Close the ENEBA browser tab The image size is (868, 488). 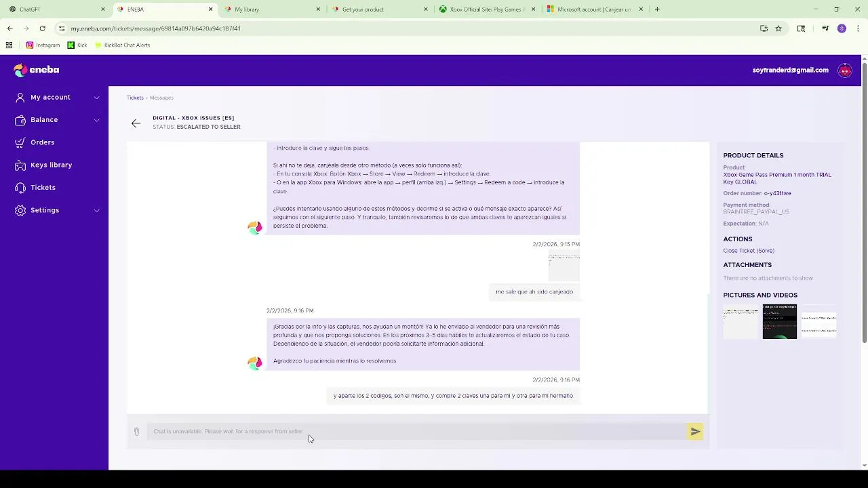210,9
